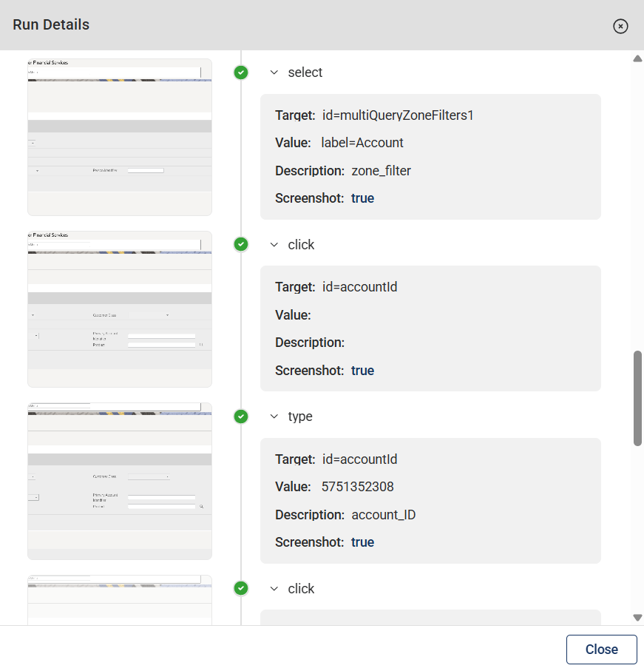The height and width of the screenshot is (671, 644).
Task: Click green success icon for select step
Action: coord(241,73)
